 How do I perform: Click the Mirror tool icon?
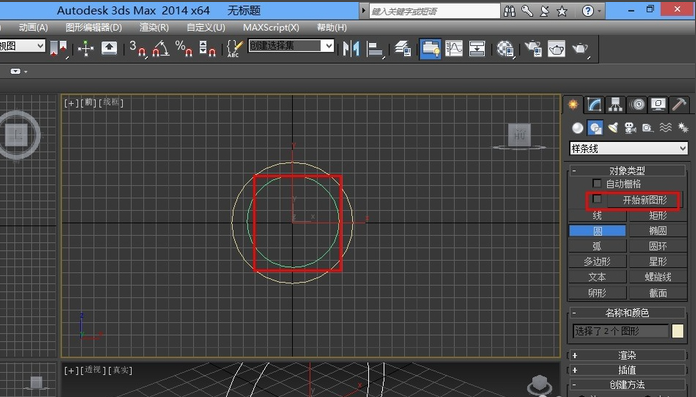pyautogui.click(x=351, y=48)
